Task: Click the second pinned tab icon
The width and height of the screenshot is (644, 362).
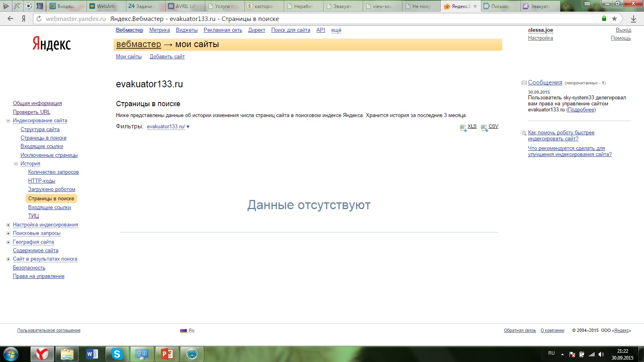Action: 17,6
